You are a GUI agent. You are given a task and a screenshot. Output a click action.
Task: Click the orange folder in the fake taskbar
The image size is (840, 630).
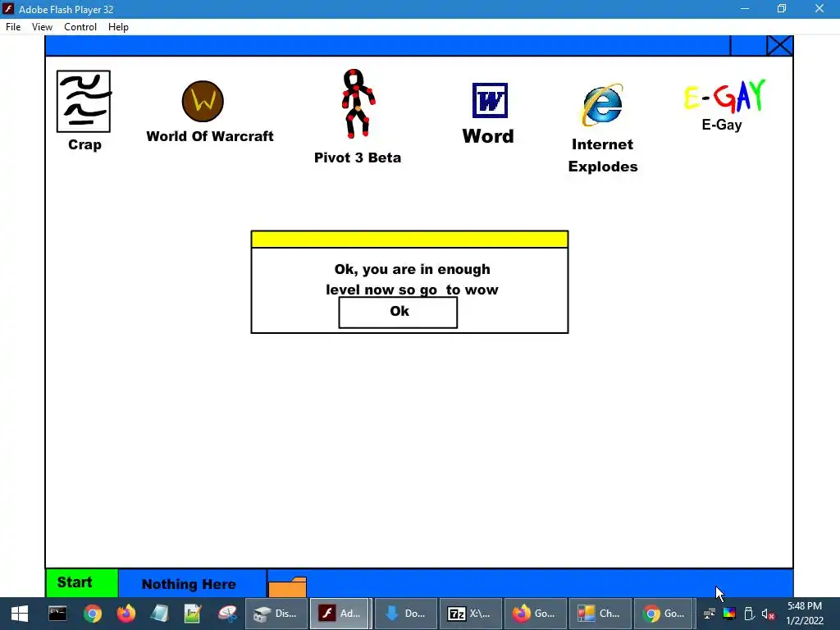[287, 587]
